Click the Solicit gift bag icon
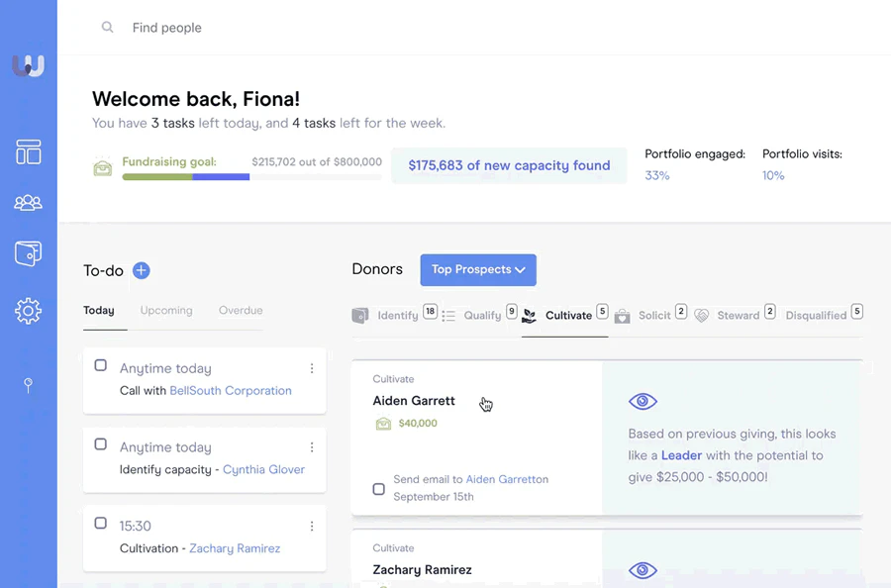This screenshot has width=891, height=588. pyautogui.click(x=622, y=315)
